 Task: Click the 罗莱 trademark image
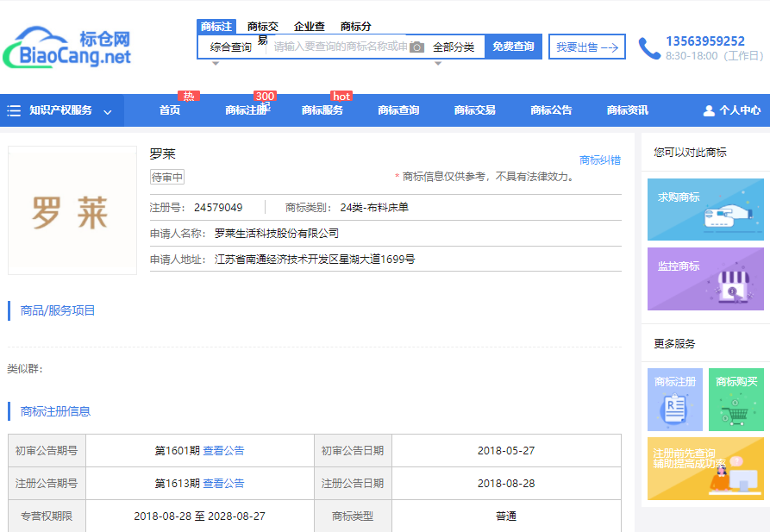[72, 210]
